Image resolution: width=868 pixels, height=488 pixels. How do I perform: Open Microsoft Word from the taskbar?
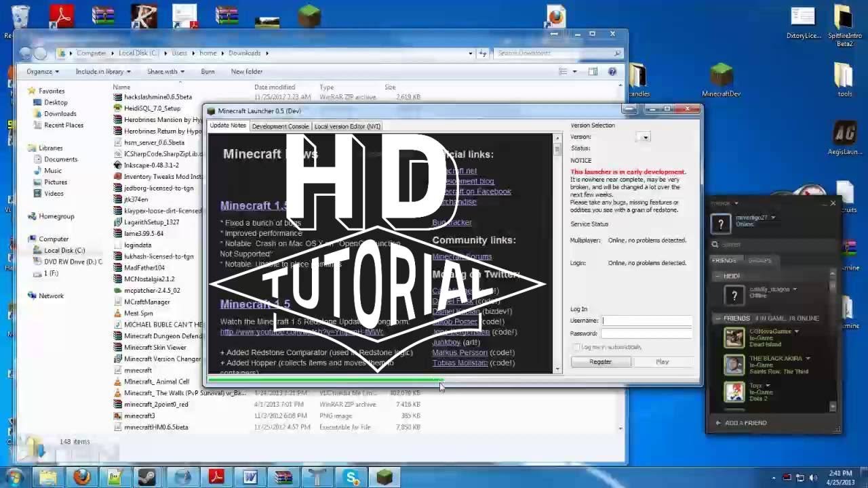[250, 477]
